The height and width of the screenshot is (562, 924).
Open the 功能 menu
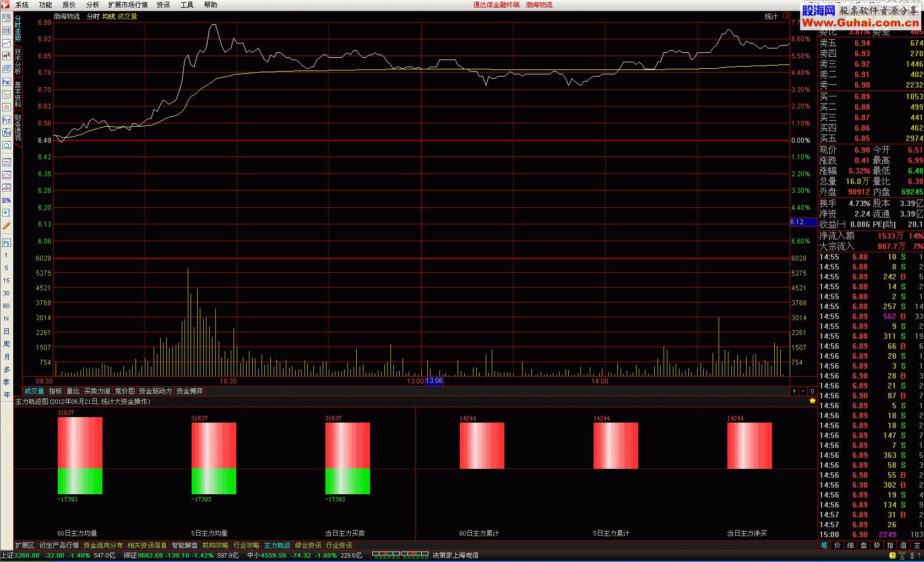[46, 5]
